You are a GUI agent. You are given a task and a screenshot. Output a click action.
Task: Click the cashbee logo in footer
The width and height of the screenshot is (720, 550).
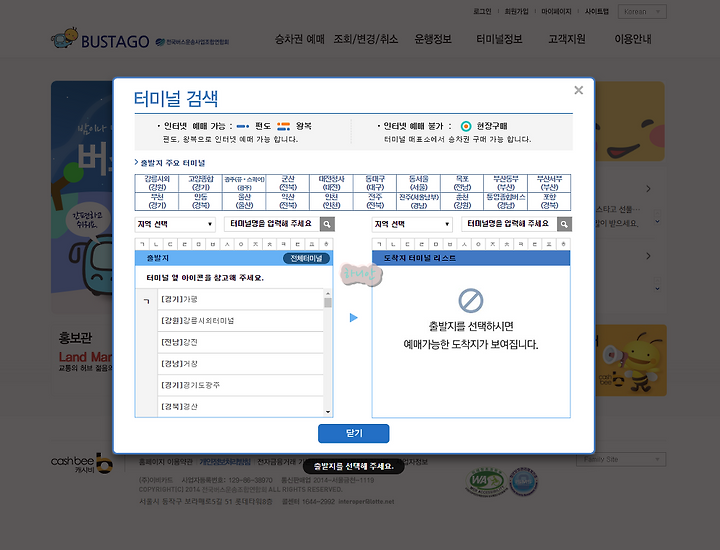pyautogui.click(x=81, y=463)
